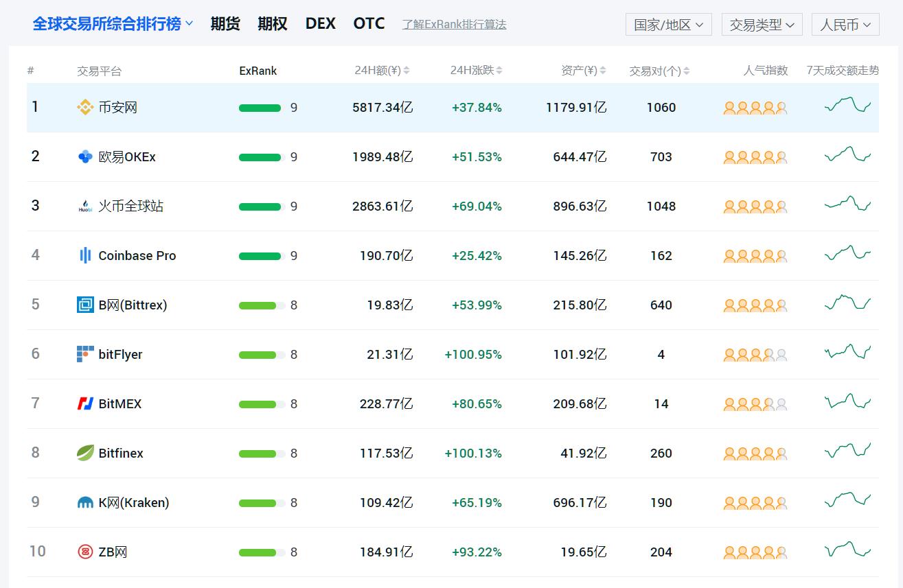
Task: Switch to the 期货 tab
Action: pos(225,24)
